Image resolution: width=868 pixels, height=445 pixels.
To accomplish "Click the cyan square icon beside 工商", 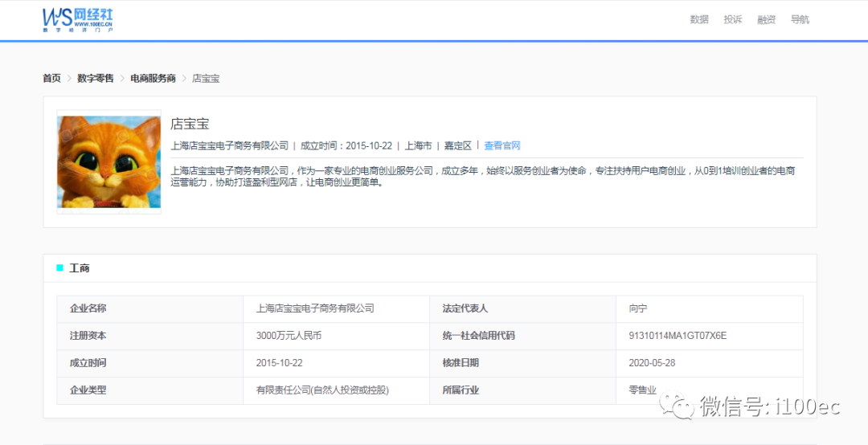I will tap(60, 268).
